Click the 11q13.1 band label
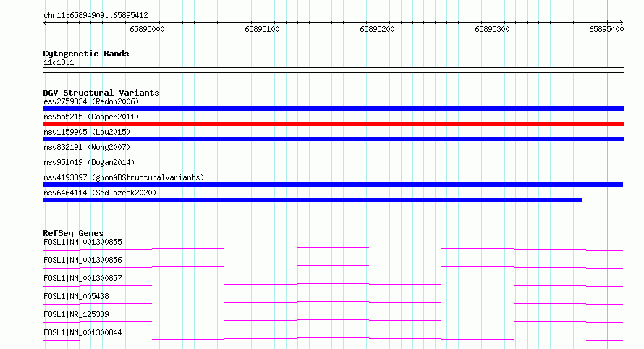644x349 pixels. tap(59, 62)
